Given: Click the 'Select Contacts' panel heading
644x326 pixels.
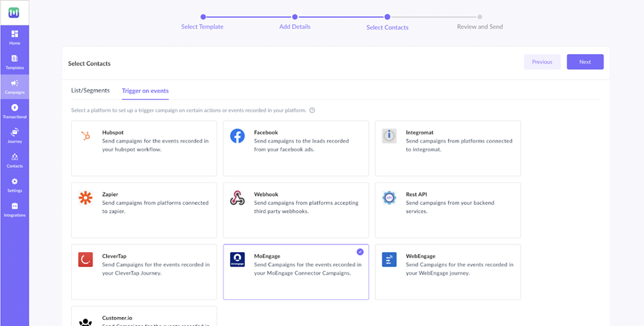Looking at the screenshot, I should [89, 64].
